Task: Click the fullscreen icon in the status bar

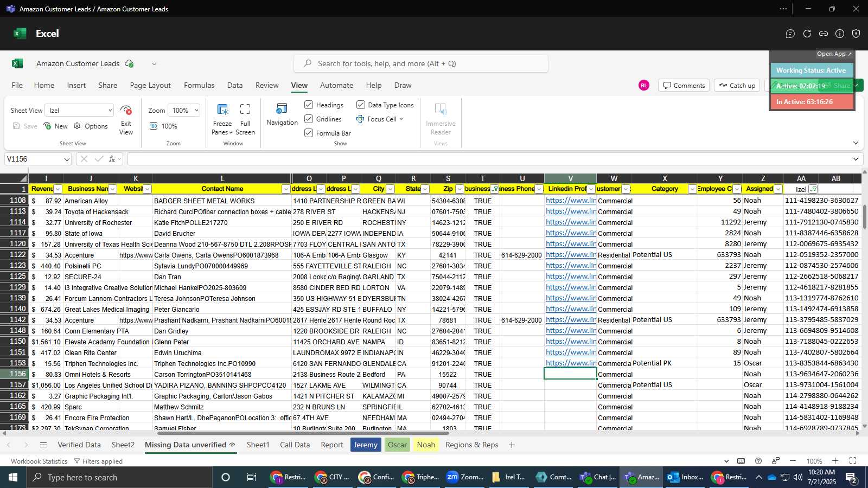Action: pyautogui.click(x=853, y=461)
